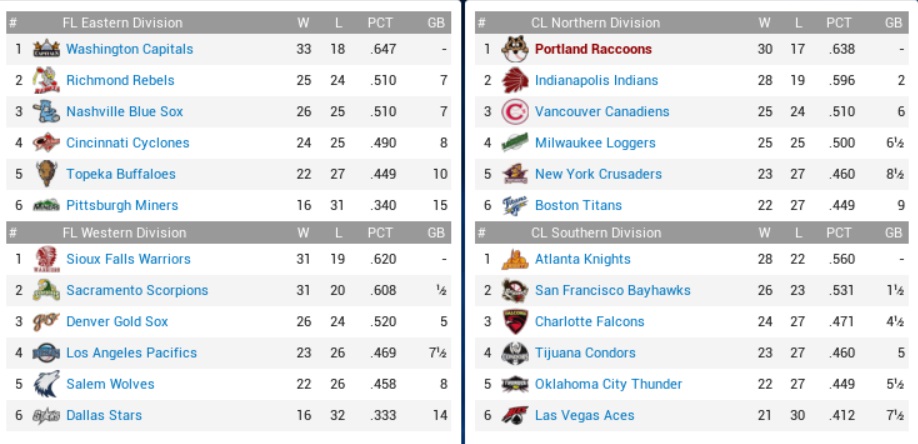Open the Nashville Blue Sox team link
The image size is (918, 444).
point(124,112)
